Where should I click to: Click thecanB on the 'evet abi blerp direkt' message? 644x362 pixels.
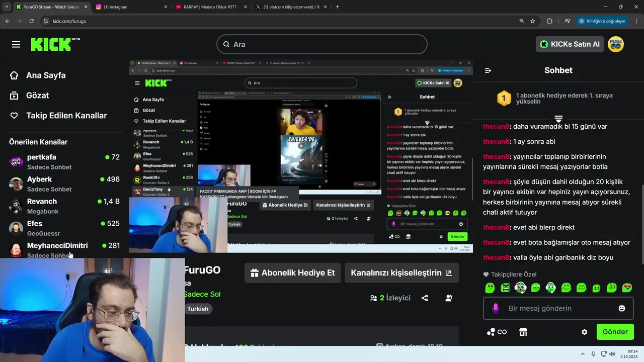point(497,227)
